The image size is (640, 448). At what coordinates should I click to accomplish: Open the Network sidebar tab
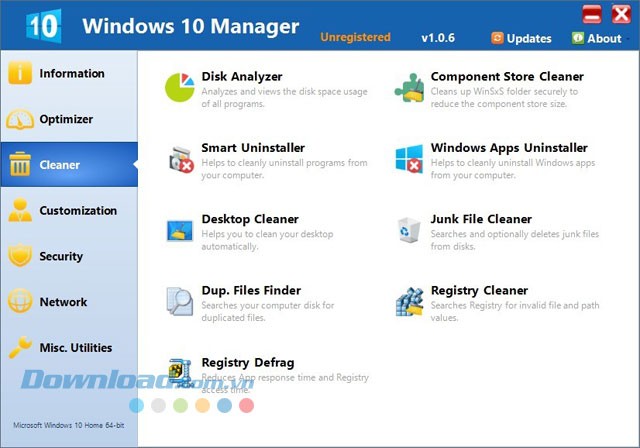pyautogui.click(x=62, y=302)
